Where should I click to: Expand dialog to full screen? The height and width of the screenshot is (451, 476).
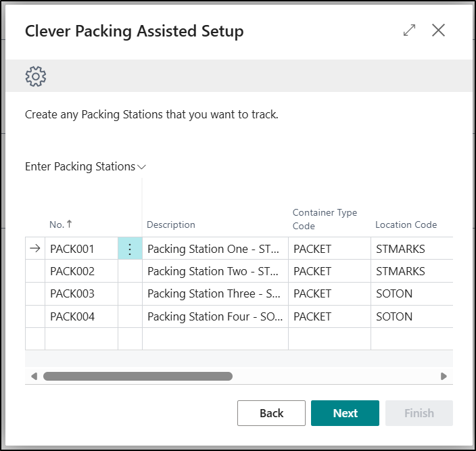click(x=409, y=30)
